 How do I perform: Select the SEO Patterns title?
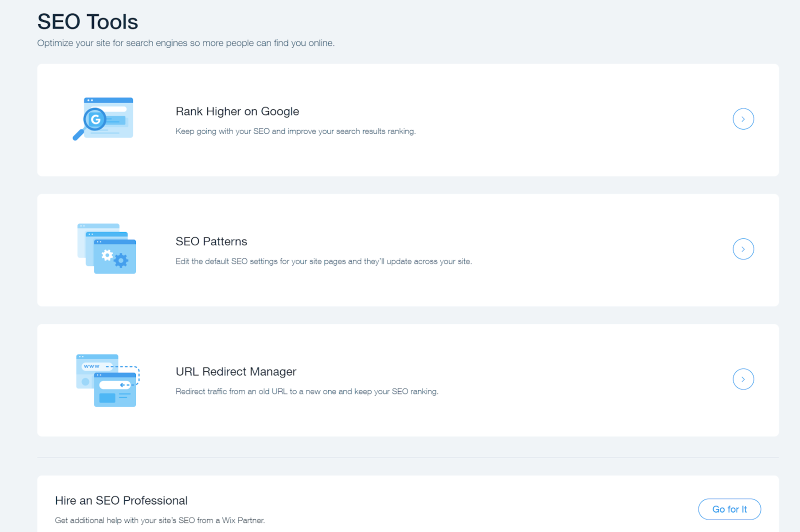pos(211,241)
